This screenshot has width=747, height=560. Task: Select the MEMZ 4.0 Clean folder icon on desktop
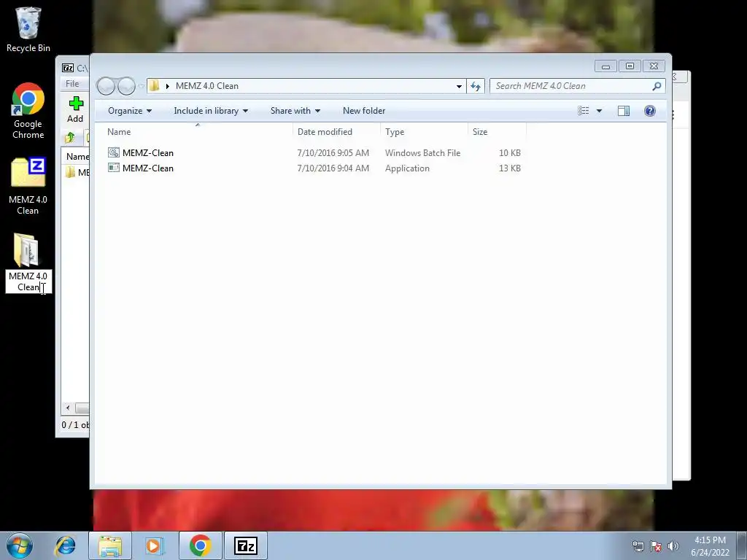pos(26,250)
